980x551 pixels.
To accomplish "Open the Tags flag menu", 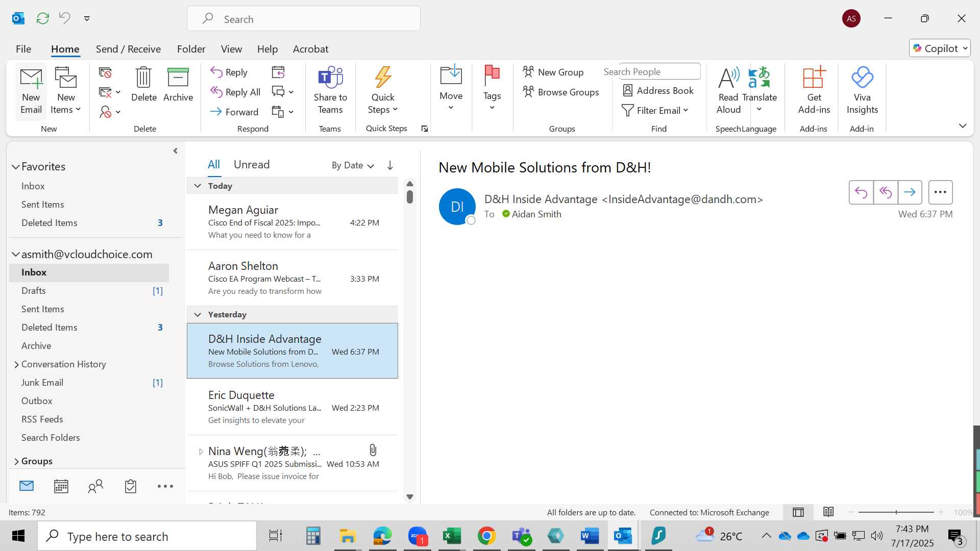I will [492, 88].
